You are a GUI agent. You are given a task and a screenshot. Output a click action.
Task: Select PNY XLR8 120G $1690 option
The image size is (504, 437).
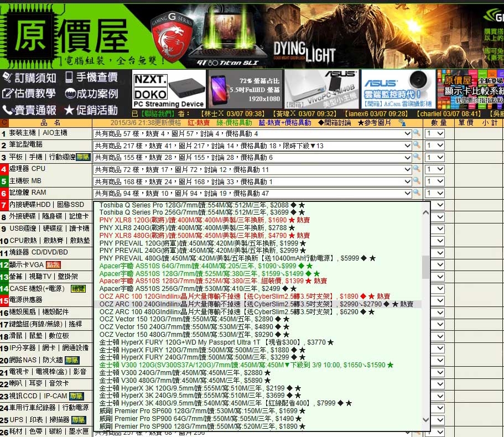pos(258,220)
